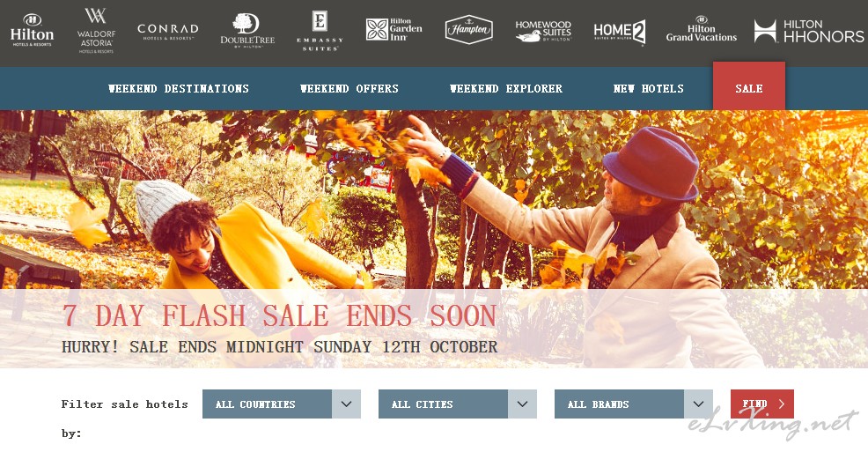Click the Homewood Suites duck logo
The height and width of the screenshot is (452, 868).
click(x=542, y=31)
